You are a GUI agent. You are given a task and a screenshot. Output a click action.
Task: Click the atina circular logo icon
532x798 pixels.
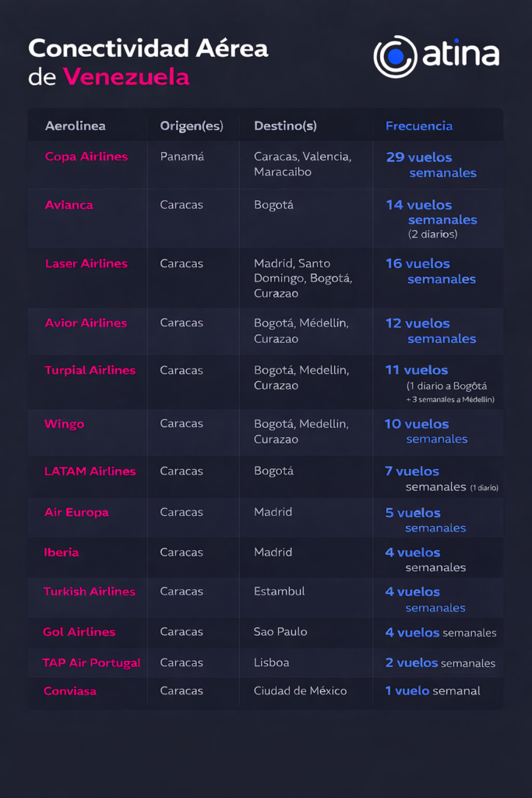point(395,57)
